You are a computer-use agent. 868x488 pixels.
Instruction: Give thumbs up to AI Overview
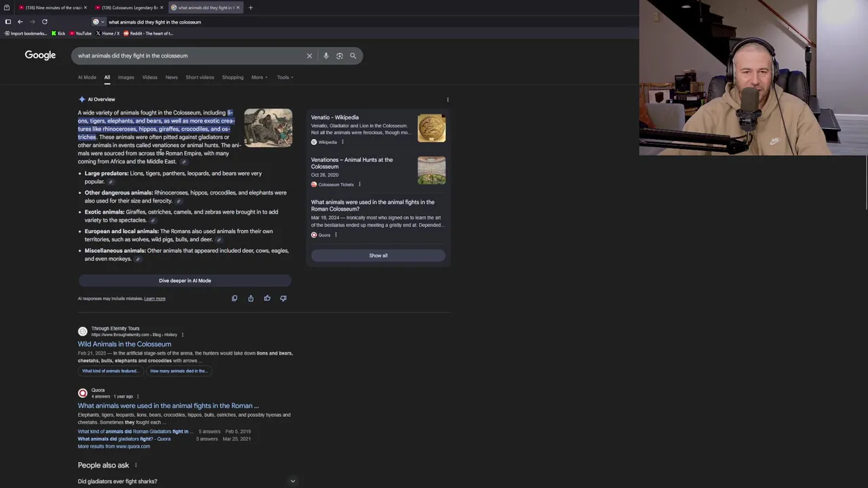pyautogui.click(x=267, y=298)
